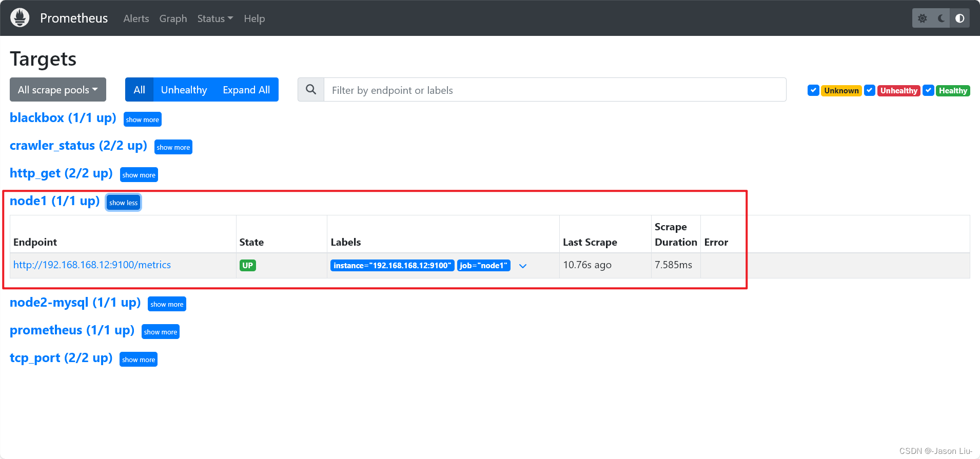Go to Prometheus home title

[74, 18]
